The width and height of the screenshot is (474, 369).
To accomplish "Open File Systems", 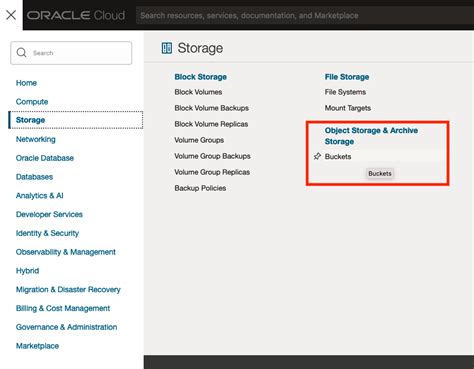I will click(345, 92).
